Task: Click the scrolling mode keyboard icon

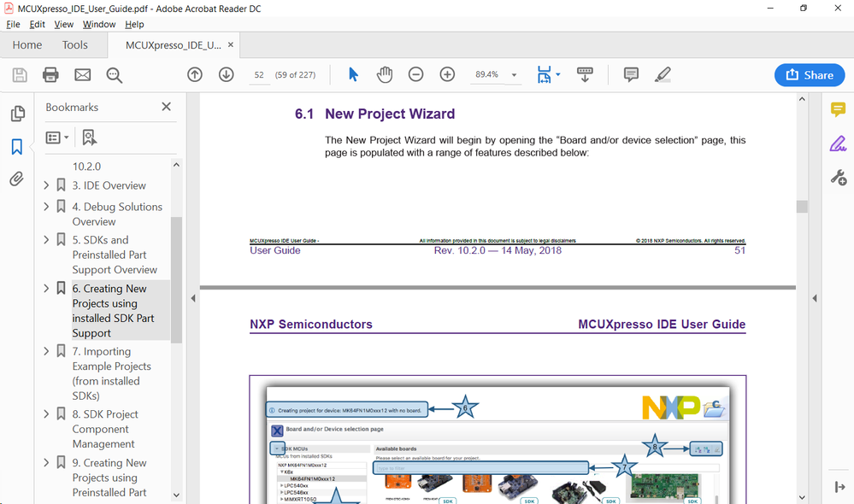Action: (x=585, y=74)
